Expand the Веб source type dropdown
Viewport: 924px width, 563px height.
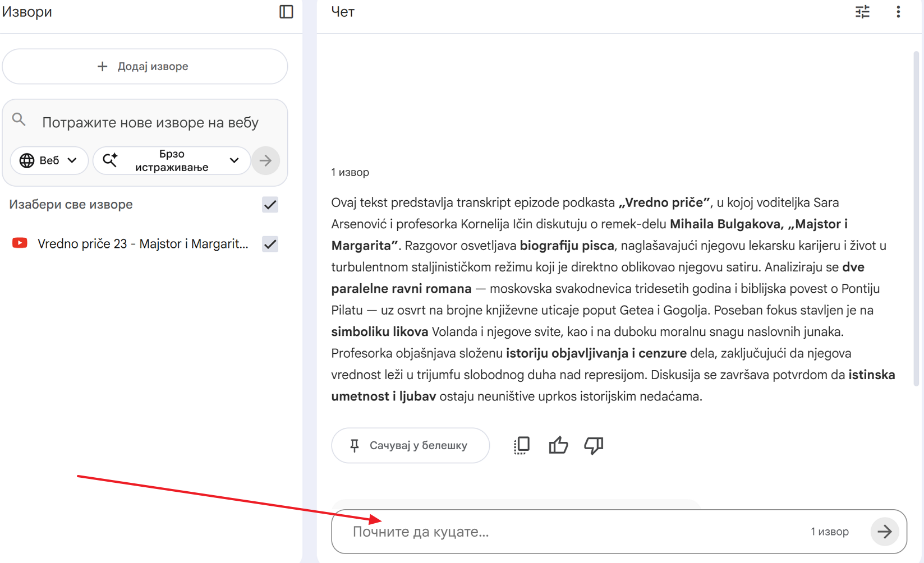coord(49,161)
